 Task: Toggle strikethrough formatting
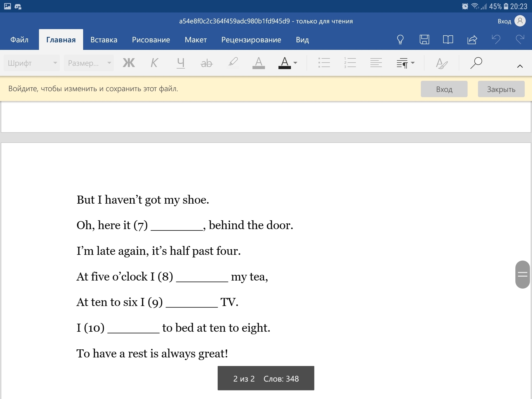[x=207, y=63]
